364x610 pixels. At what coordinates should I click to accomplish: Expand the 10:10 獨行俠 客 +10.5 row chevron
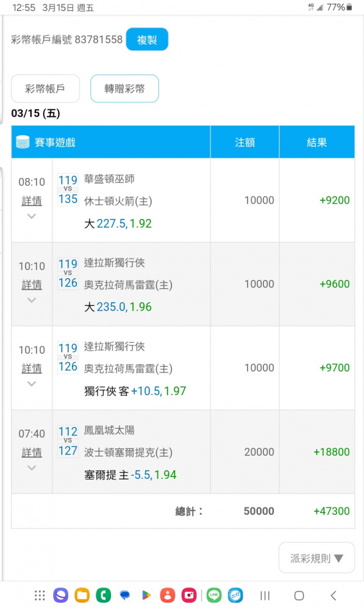point(32,384)
